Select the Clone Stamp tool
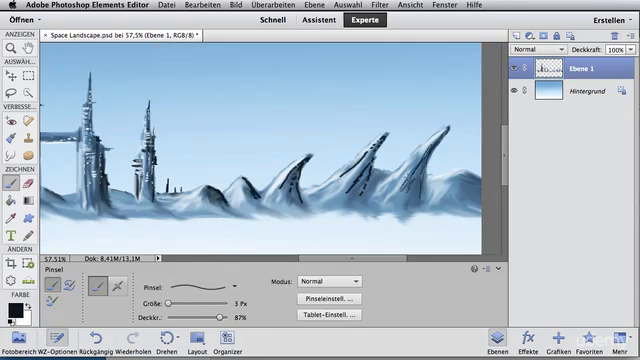The width and height of the screenshot is (640, 360). [28, 138]
